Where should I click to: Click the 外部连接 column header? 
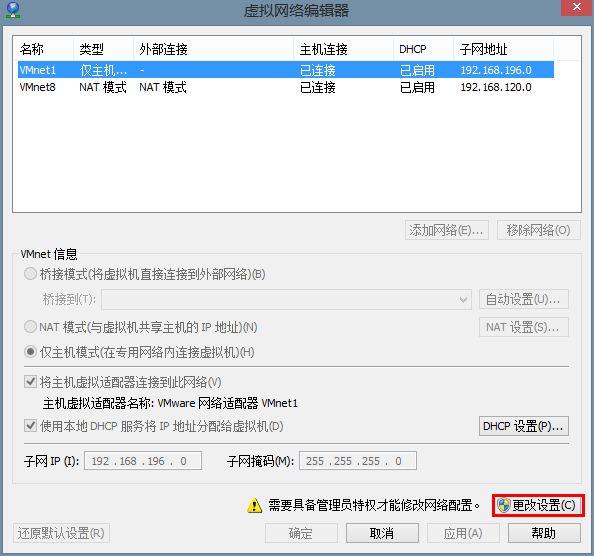tap(213, 49)
